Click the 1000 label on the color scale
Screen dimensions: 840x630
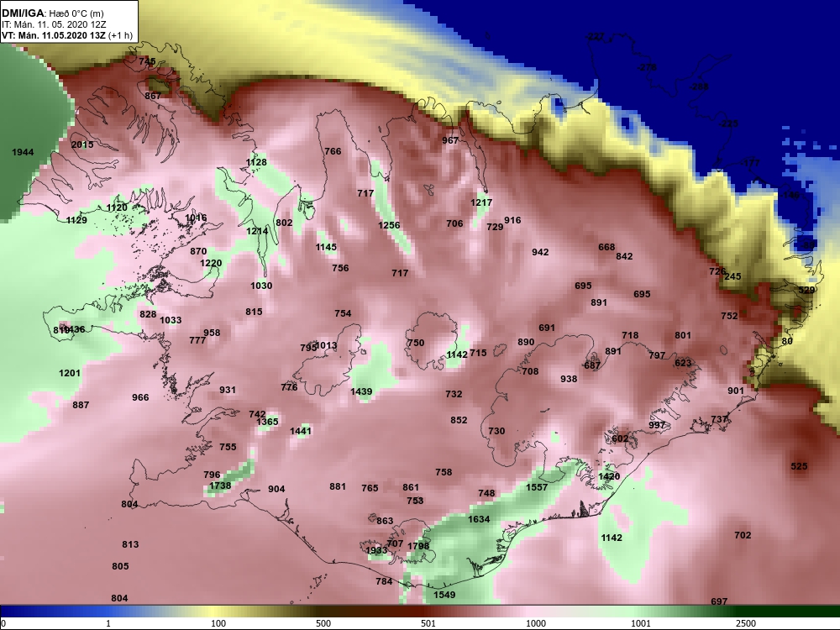click(536, 623)
